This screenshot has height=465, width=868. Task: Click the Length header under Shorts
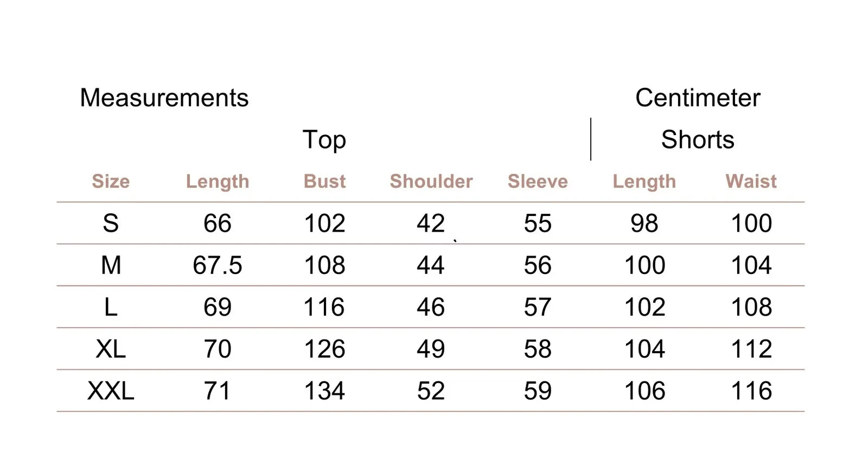[x=644, y=181]
